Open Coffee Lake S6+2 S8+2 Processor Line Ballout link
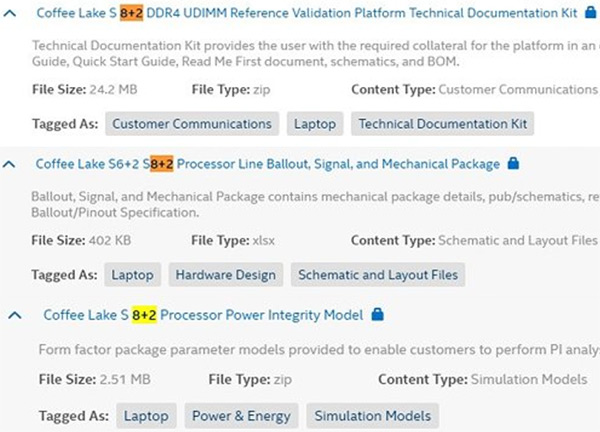Image resolution: width=600 pixels, height=432 pixels. point(267,164)
